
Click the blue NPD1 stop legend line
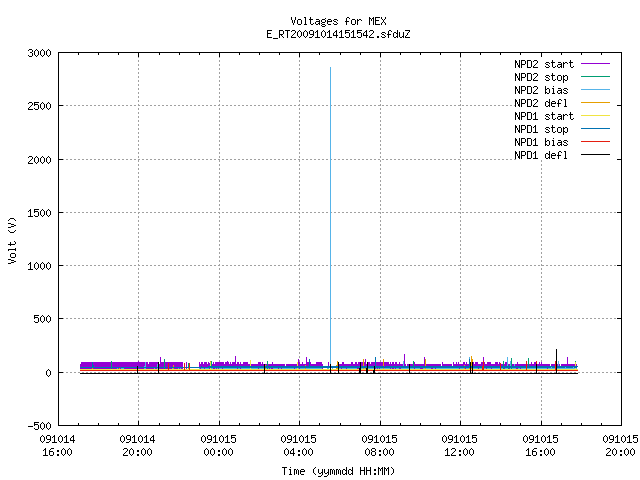pos(595,129)
